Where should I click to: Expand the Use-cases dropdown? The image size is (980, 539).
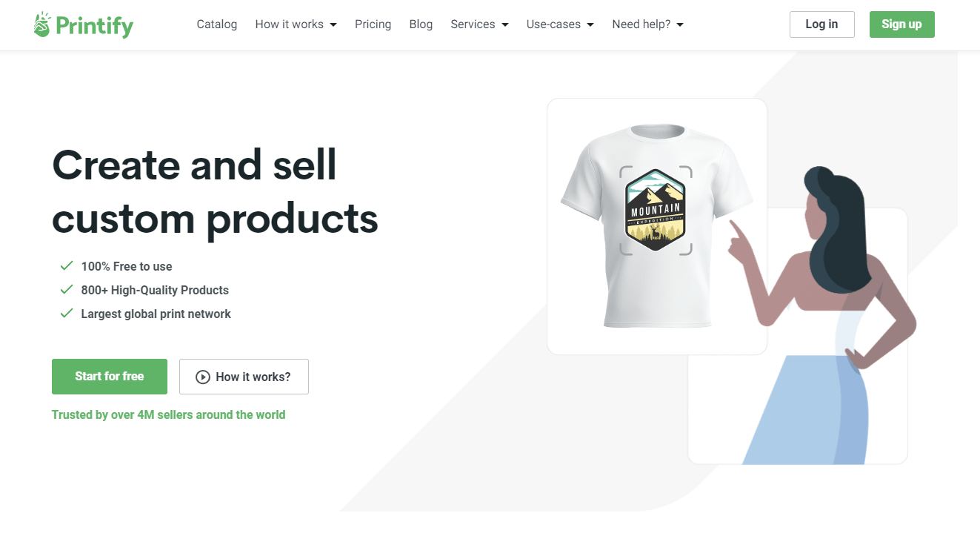coord(560,24)
